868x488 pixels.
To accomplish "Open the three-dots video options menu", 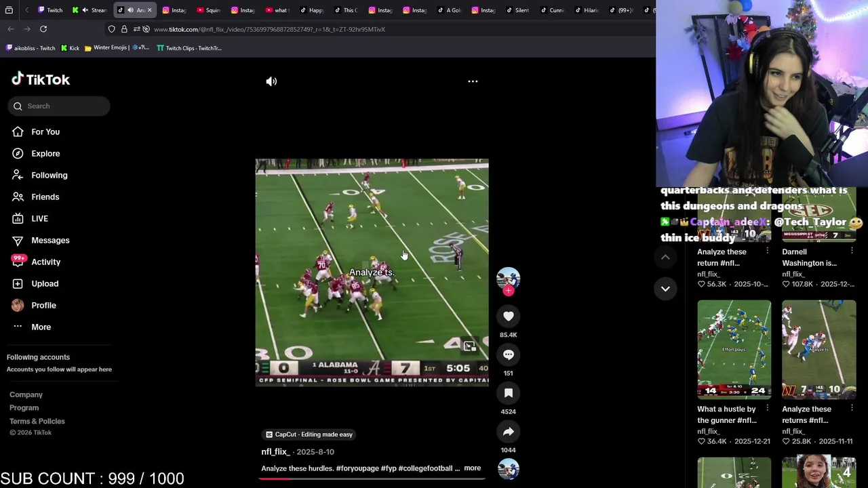I will (x=473, y=81).
